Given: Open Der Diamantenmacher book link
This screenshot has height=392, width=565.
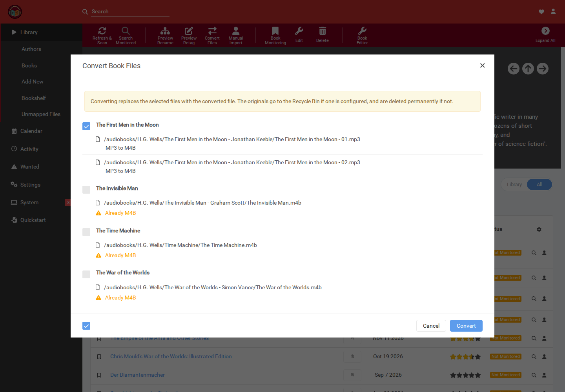Looking at the screenshot, I should (137, 375).
